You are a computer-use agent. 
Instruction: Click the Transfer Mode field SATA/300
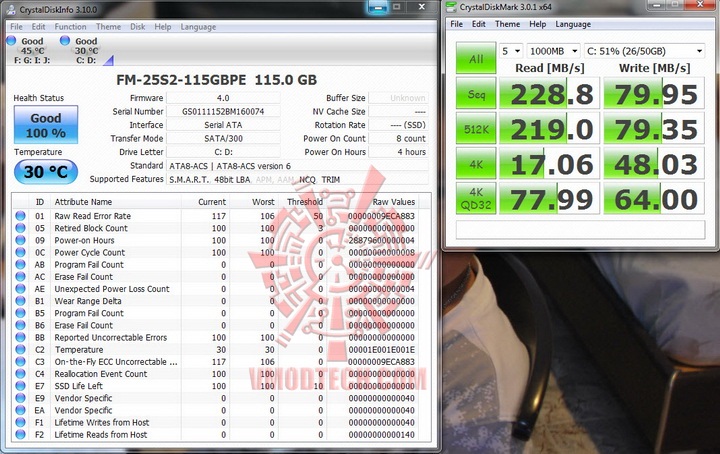coord(223,138)
